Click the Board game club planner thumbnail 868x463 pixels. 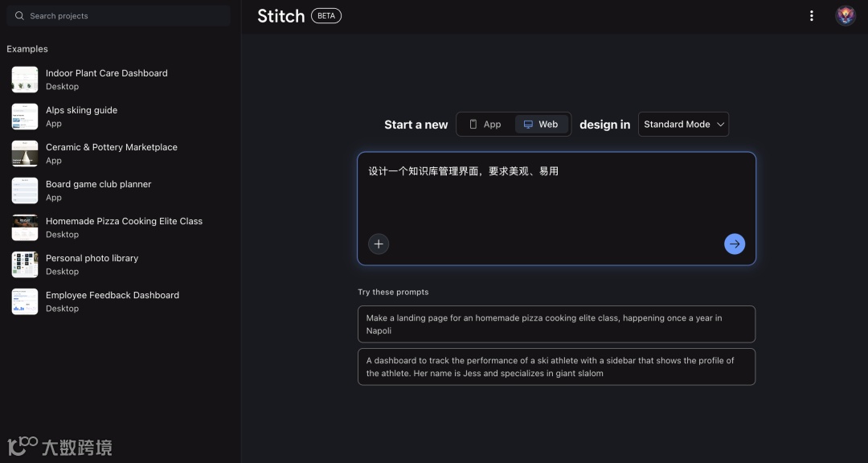(25, 191)
